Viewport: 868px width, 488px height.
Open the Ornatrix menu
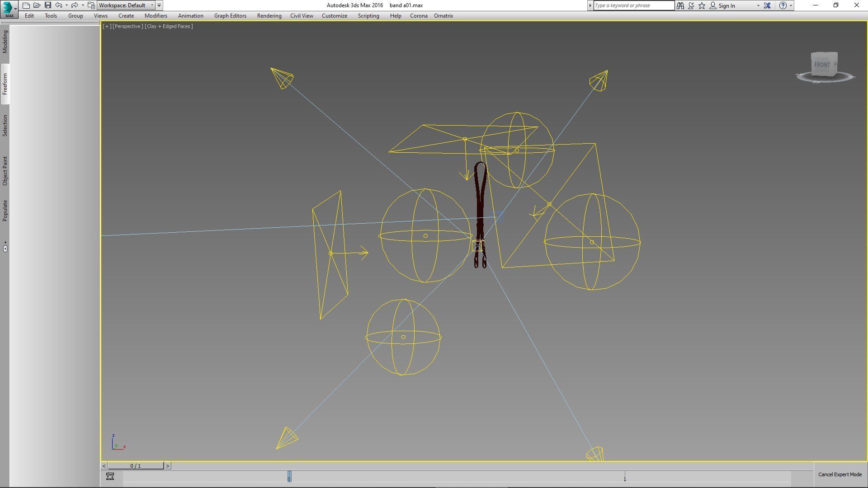pyautogui.click(x=443, y=16)
